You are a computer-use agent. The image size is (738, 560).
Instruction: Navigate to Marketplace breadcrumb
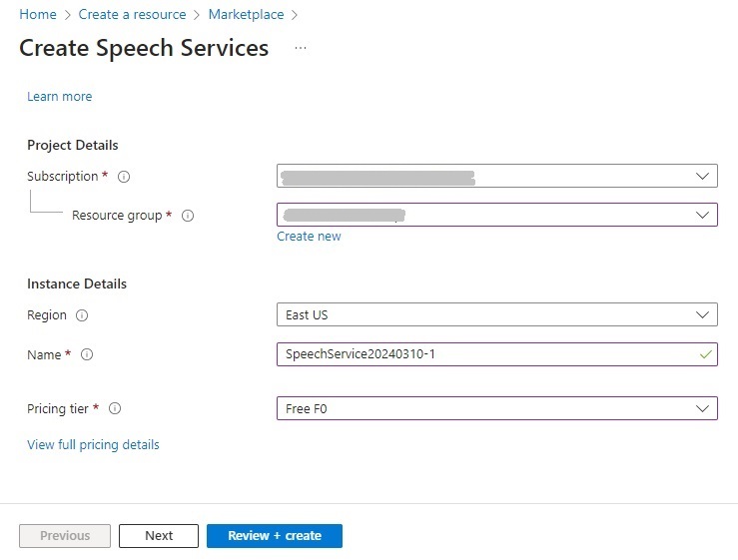tap(246, 15)
